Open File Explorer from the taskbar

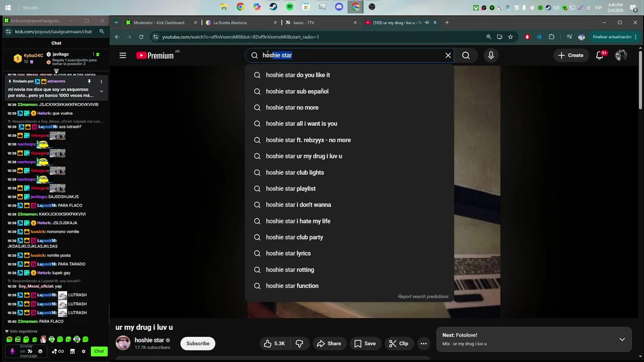click(x=224, y=7)
